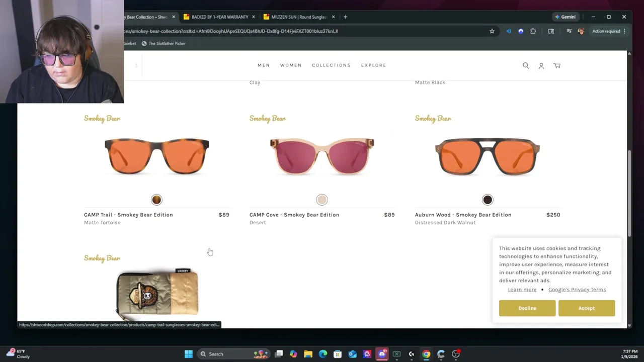
Task: Open CAMP Trail sunglasses product image
Action: pyautogui.click(x=156, y=156)
